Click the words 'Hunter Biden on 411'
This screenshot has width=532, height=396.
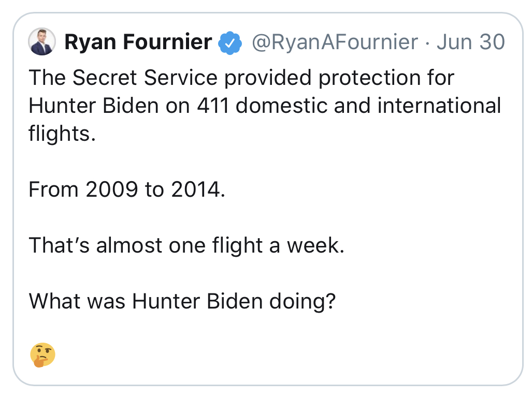pyautogui.click(x=128, y=106)
